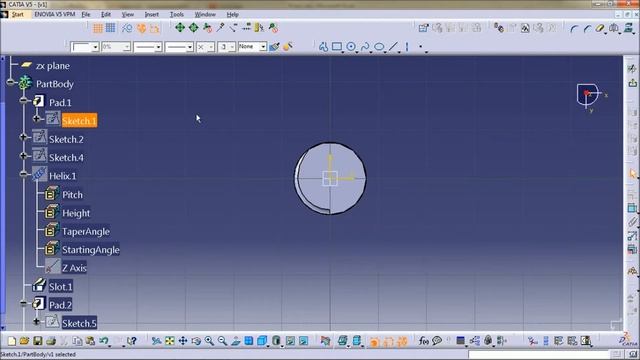640x360 pixels.
Task: Click the first green move-arrows icon
Action: (180, 27)
